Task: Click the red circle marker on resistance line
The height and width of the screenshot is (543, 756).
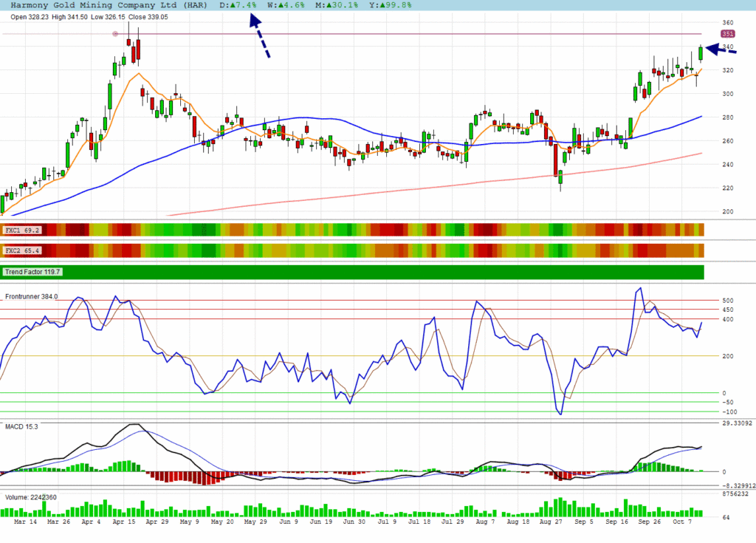Action: pyautogui.click(x=114, y=34)
